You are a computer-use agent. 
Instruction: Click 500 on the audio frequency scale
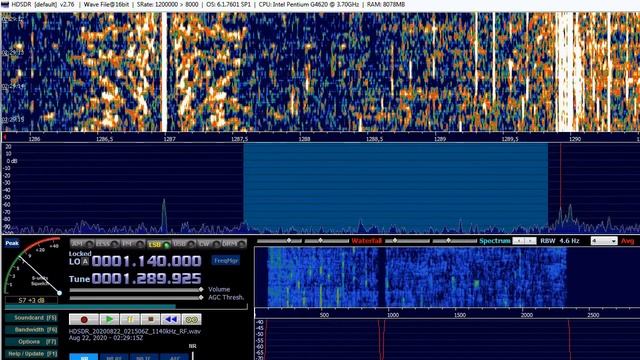[324, 315]
